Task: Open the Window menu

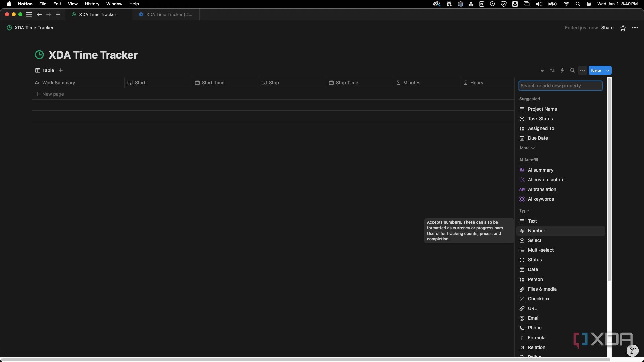Action: (x=114, y=4)
